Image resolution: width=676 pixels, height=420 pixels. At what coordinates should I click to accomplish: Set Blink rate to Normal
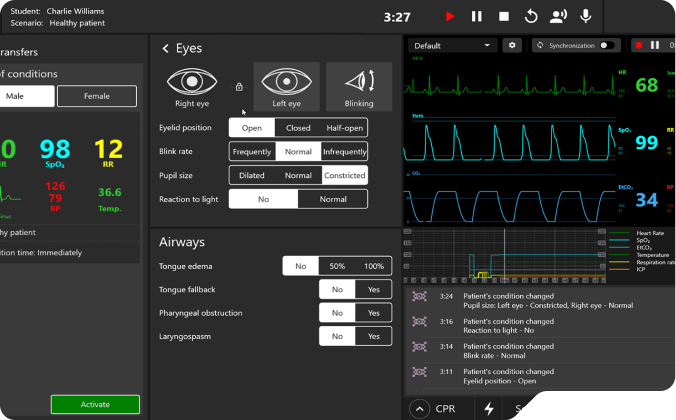pos(298,152)
